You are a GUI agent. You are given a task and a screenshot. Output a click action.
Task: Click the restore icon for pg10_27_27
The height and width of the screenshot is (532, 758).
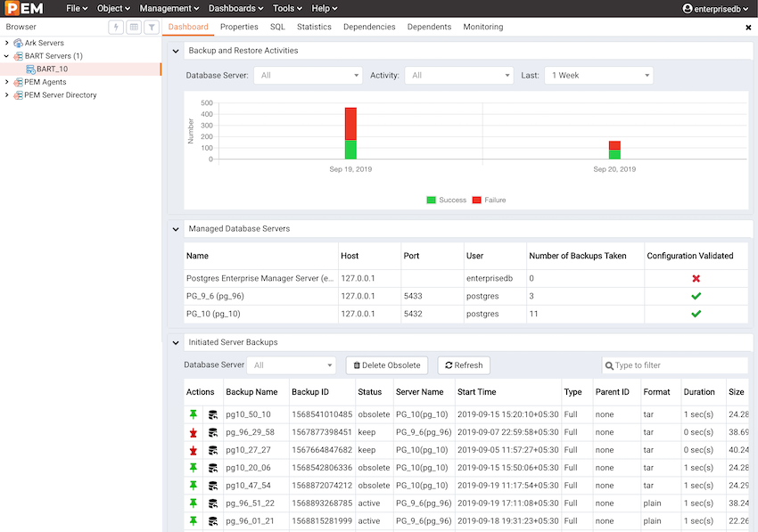click(x=213, y=450)
